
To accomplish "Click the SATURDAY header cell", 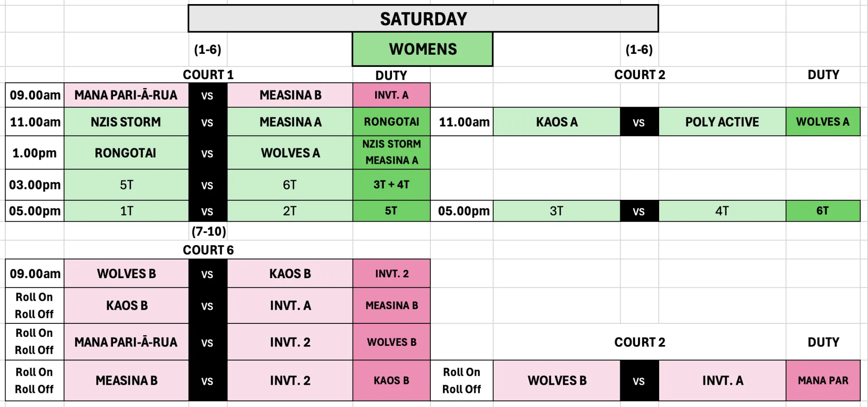I will click(x=423, y=19).
